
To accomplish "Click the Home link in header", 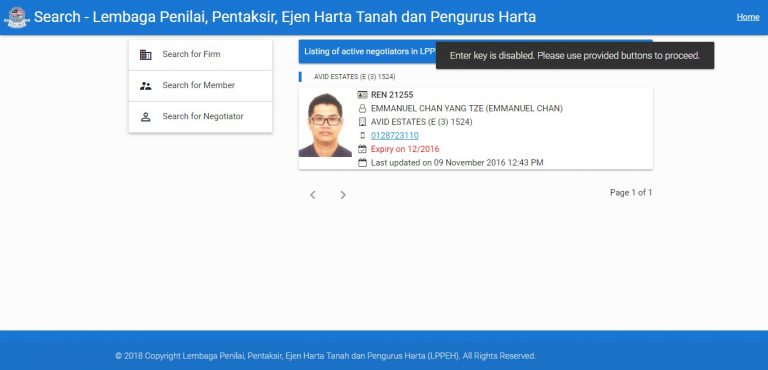I will 748,17.
